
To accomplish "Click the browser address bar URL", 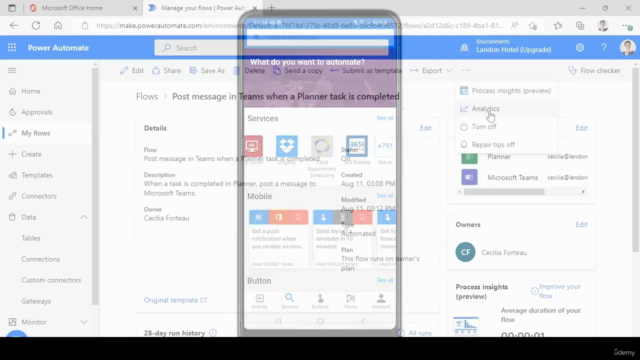I will point(300,25).
